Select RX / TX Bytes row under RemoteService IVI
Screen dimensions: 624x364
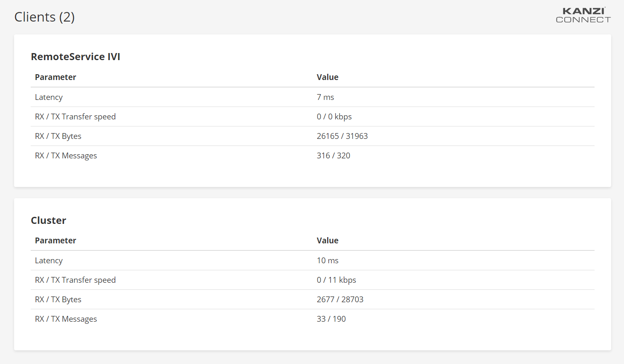pos(58,136)
